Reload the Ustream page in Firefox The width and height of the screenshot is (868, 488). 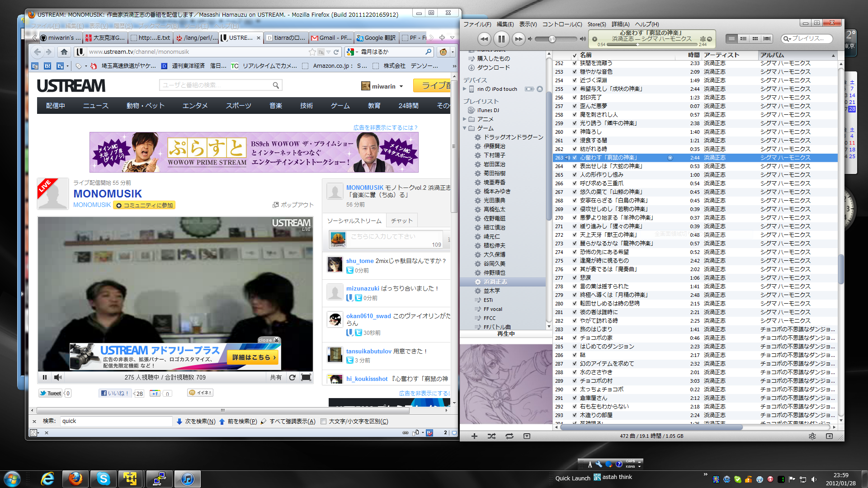coord(336,52)
